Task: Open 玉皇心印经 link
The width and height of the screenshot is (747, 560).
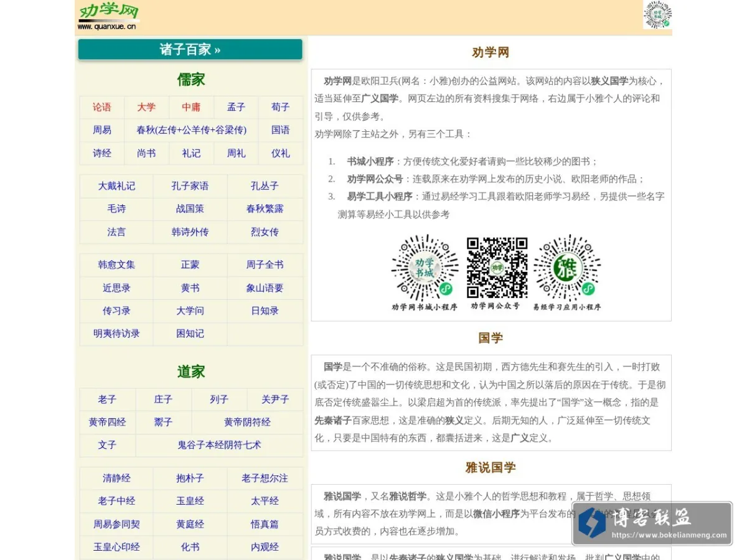Action: coord(116,548)
